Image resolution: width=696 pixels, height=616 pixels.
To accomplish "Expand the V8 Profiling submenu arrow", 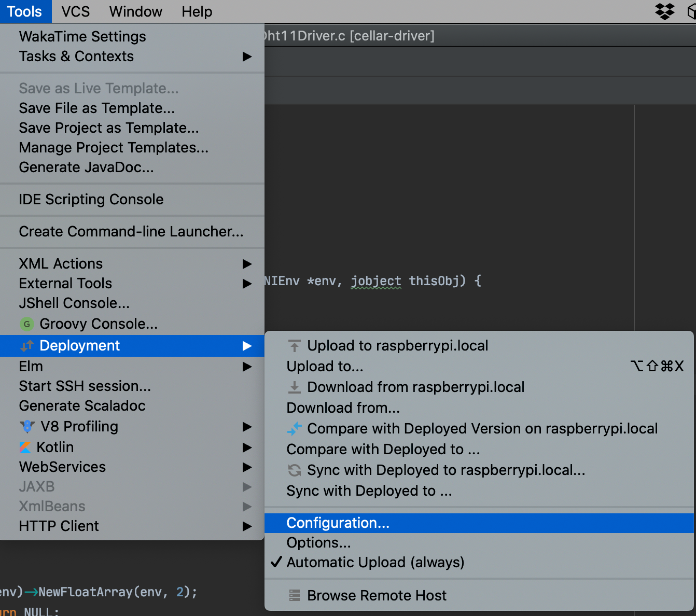I will click(x=247, y=427).
